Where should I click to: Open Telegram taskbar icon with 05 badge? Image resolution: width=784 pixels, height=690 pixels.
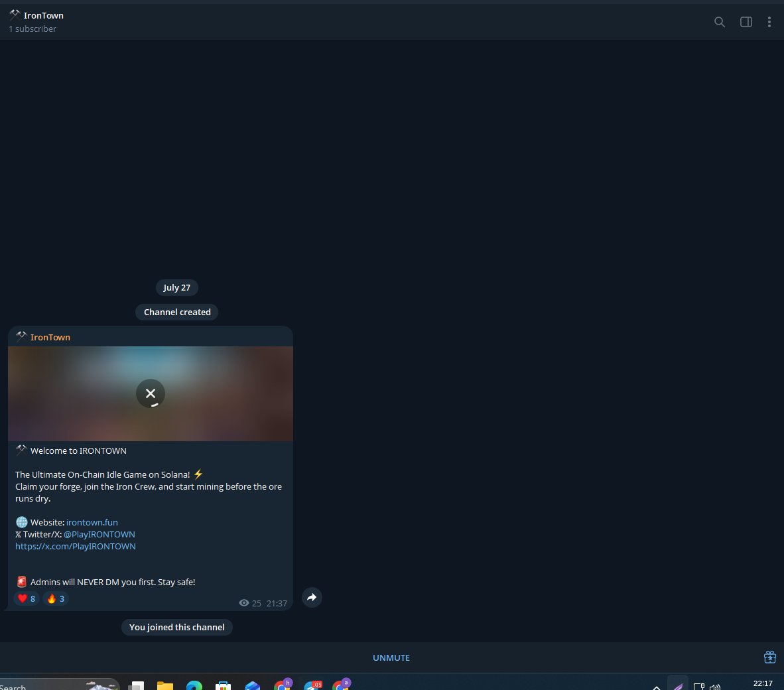(x=312, y=685)
